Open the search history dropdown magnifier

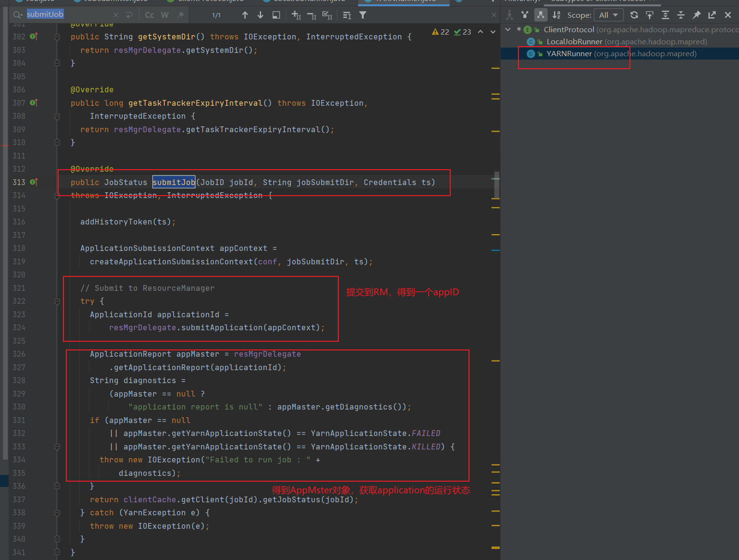coord(18,15)
